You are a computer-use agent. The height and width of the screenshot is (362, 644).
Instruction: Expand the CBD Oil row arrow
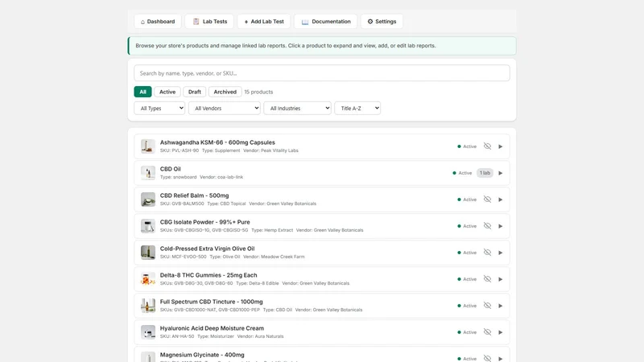(x=500, y=173)
